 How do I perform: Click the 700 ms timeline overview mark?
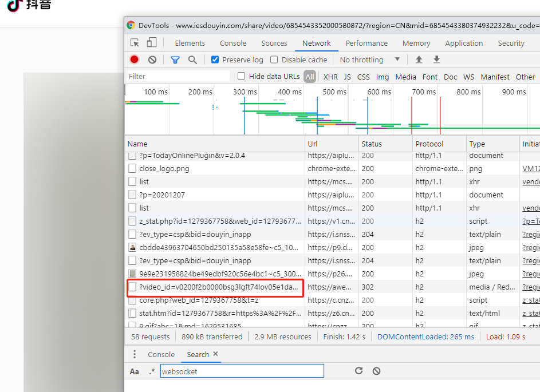[424, 92]
